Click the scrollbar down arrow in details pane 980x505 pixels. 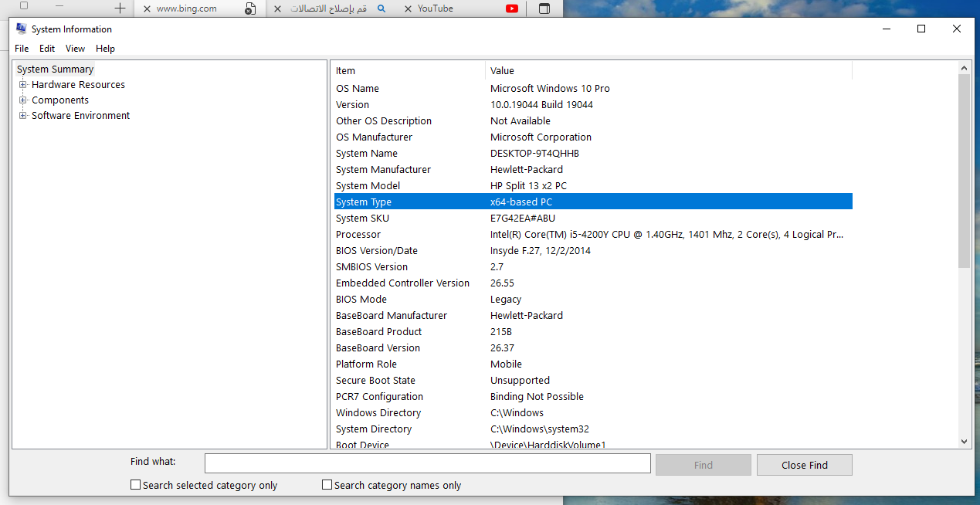pyautogui.click(x=965, y=441)
